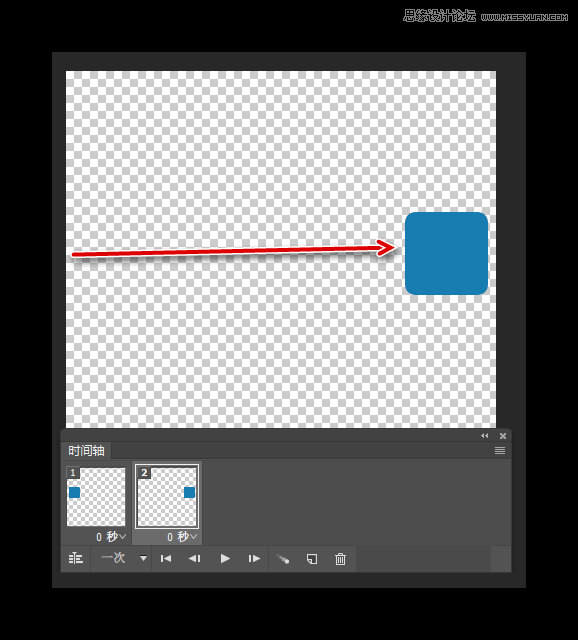Open frame 2 delay time dropdown

click(182, 537)
